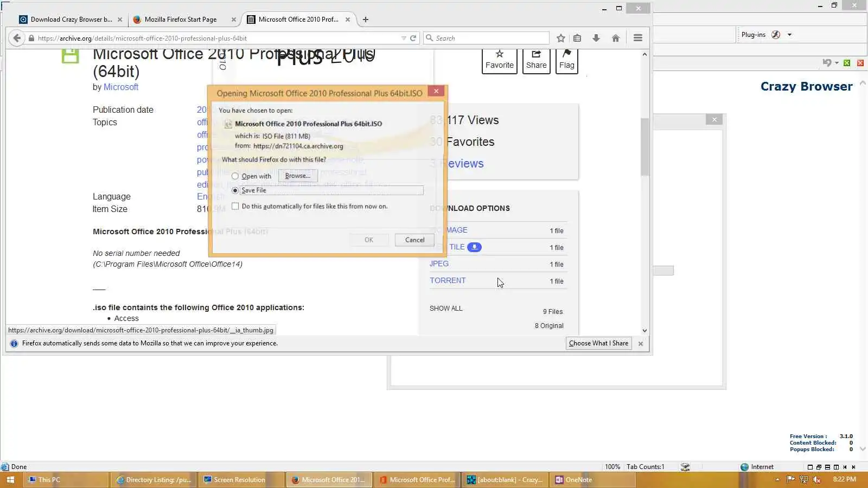
Task: Open Firefox's Downloads arrow icon
Action: click(x=596, y=38)
